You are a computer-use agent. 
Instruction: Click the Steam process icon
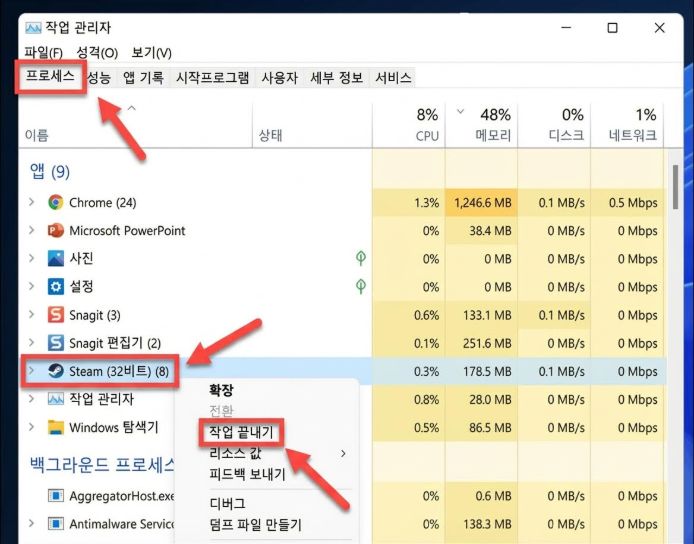55,372
